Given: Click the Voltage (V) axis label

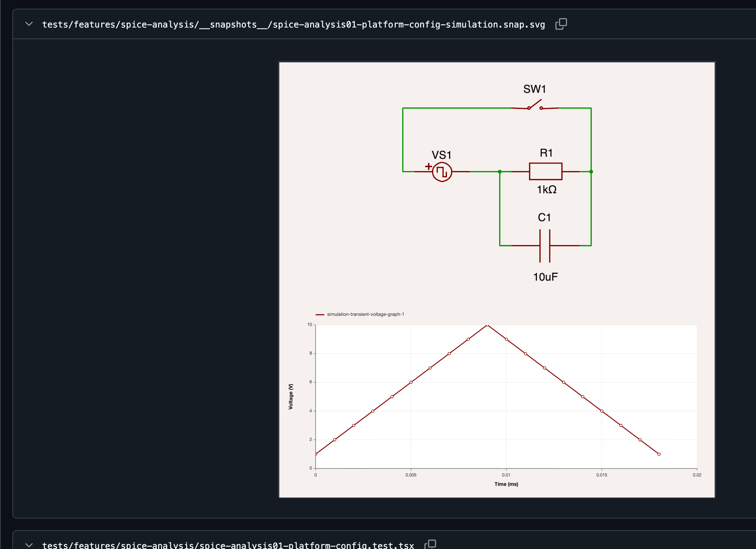Looking at the screenshot, I should tap(291, 397).
